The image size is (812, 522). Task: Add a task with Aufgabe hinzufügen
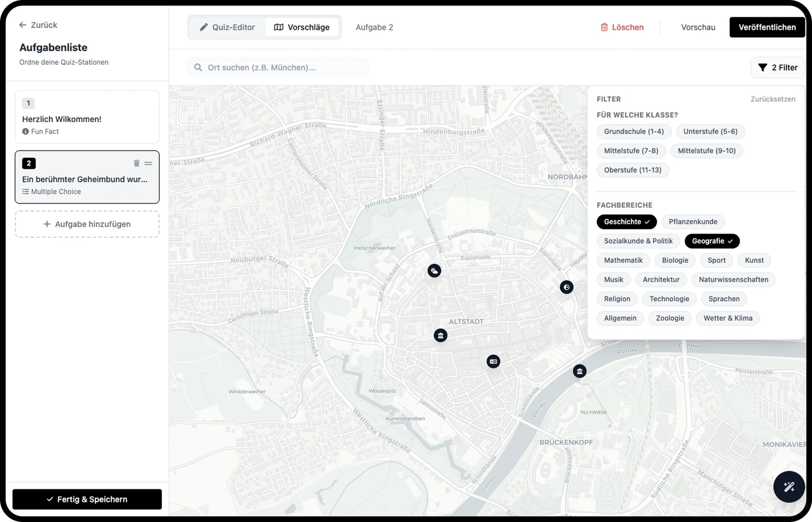tap(87, 224)
